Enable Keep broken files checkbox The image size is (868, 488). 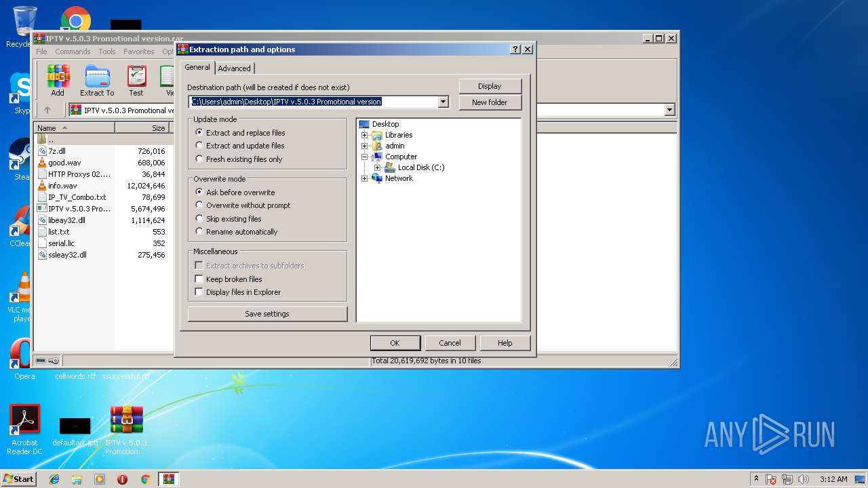(x=199, y=279)
